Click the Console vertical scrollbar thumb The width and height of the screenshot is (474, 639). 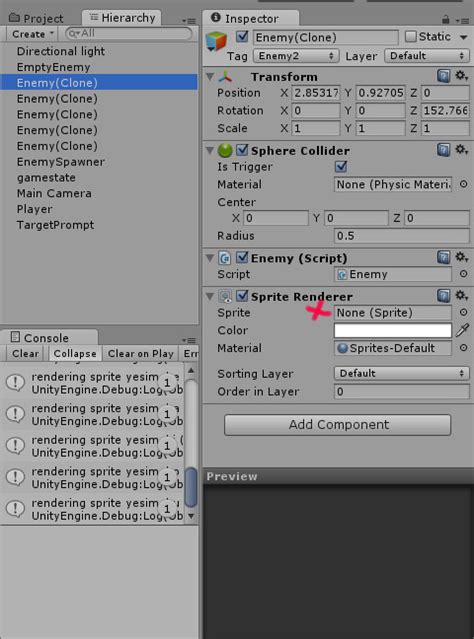coord(190,487)
